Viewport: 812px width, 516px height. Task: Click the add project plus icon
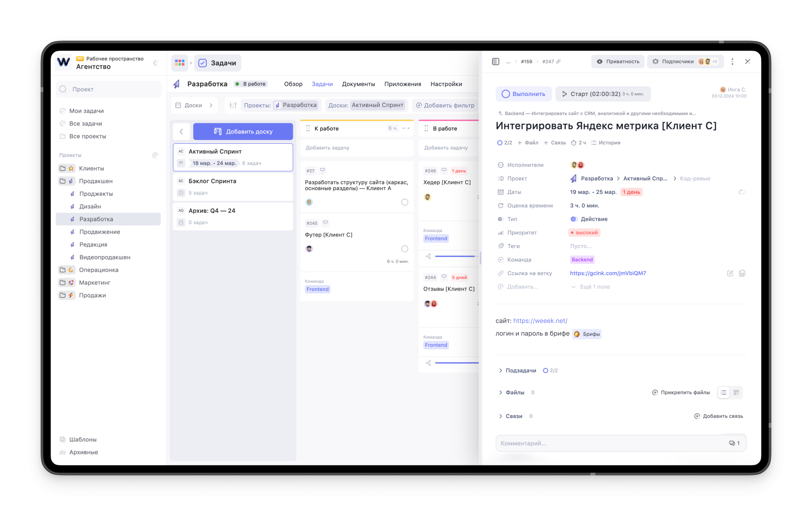pos(155,155)
